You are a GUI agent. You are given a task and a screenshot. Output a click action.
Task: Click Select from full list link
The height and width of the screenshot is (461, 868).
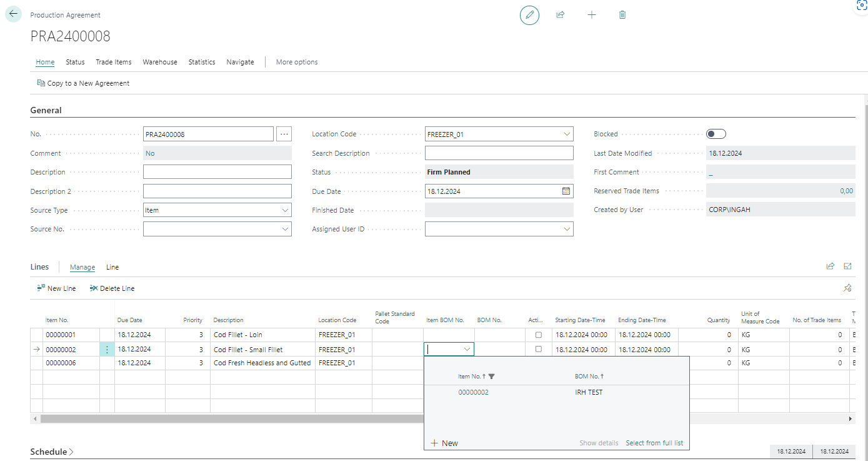[654, 443]
